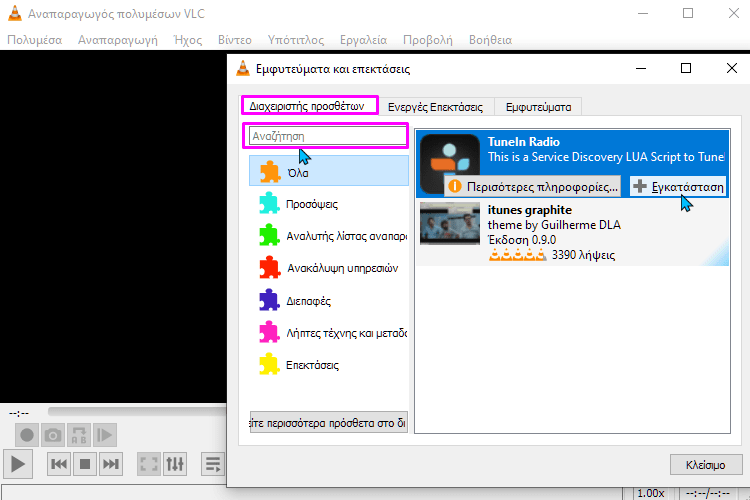Select the Όλα category row

point(329,171)
